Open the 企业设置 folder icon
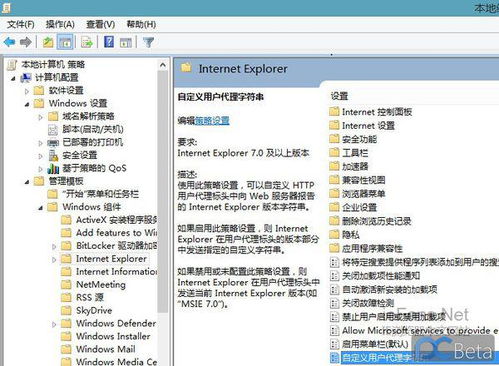Image resolution: width=499 pixels, height=366 pixels. (334, 207)
